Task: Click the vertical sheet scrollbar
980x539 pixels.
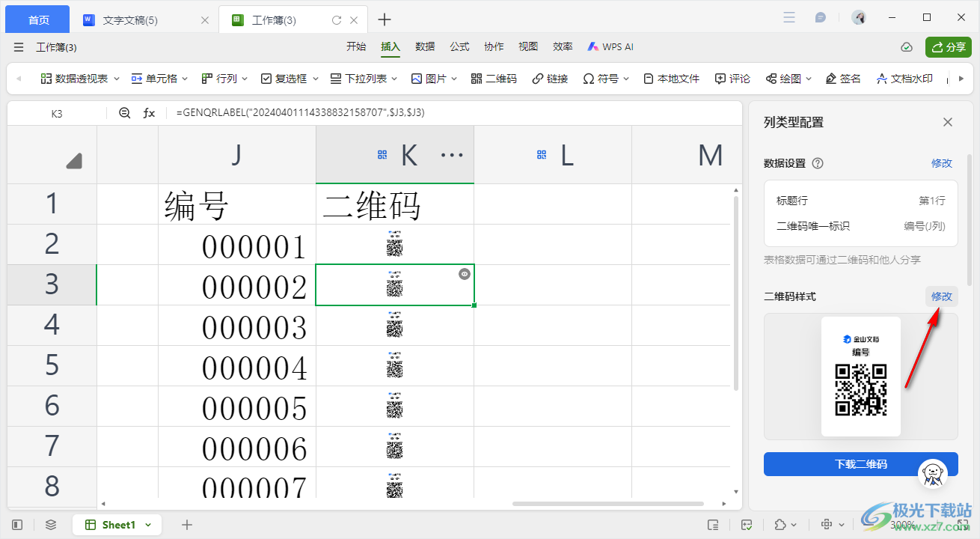Action: click(736, 292)
